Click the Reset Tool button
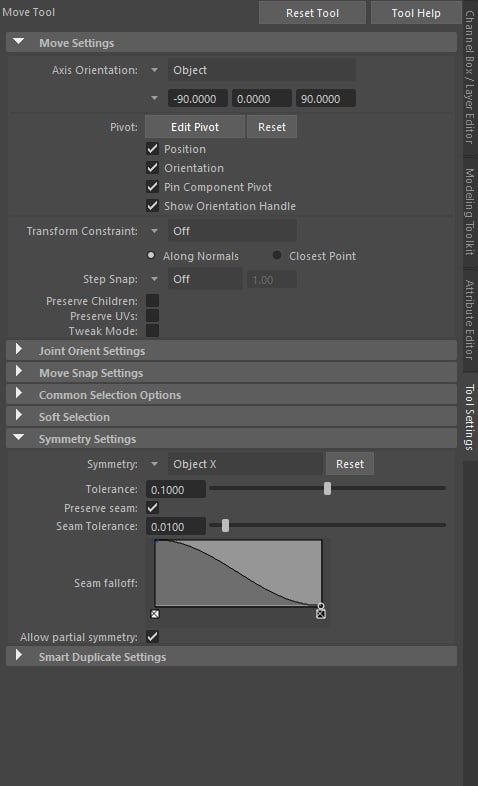Image resolution: width=478 pixels, height=786 pixels. tap(312, 13)
